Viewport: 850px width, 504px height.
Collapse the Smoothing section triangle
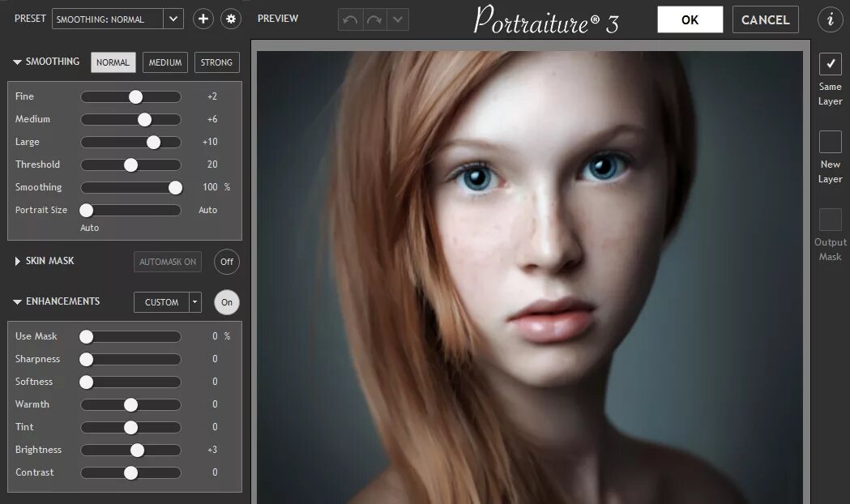pyautogui.click(x=17, y=62)
